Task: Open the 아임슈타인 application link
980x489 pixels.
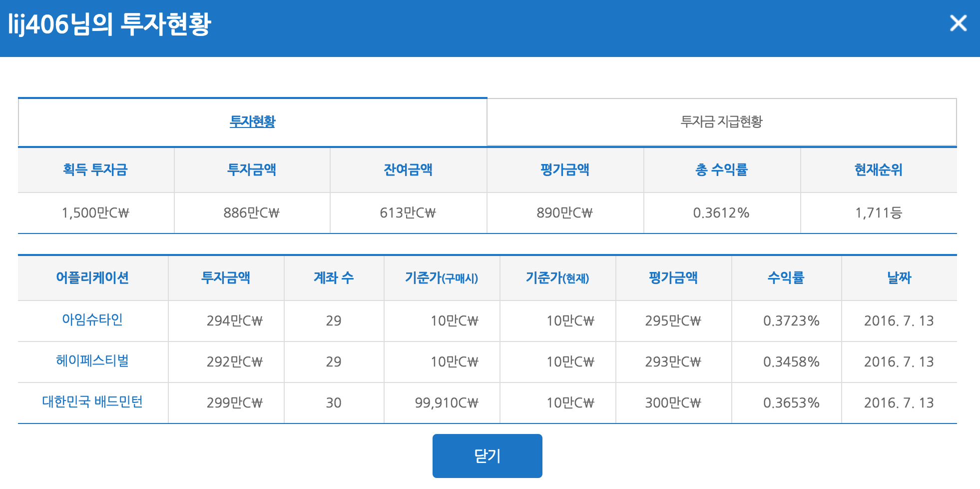Action: point(92,319)
